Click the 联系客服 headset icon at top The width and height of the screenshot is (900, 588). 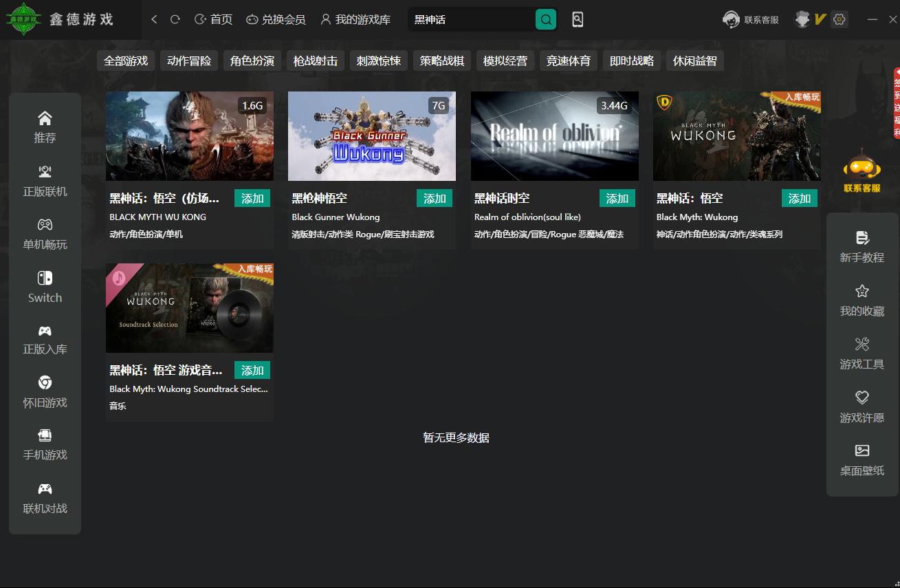point(731,20)
